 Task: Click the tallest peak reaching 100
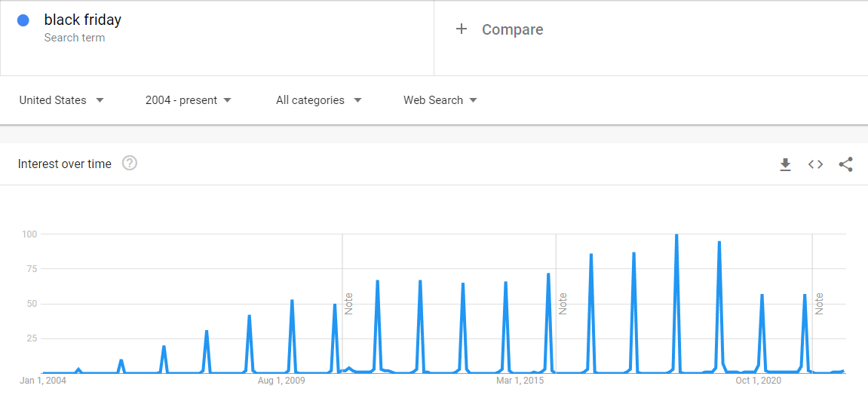[676, 236]
